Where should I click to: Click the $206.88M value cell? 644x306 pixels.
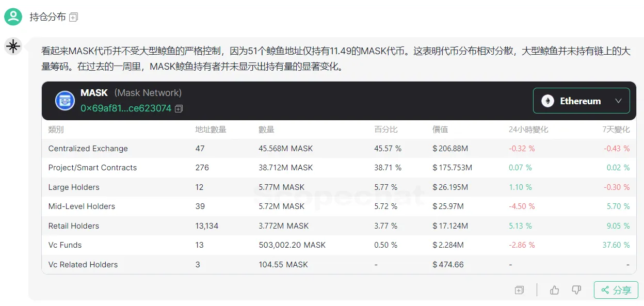[x=450, y=149]
